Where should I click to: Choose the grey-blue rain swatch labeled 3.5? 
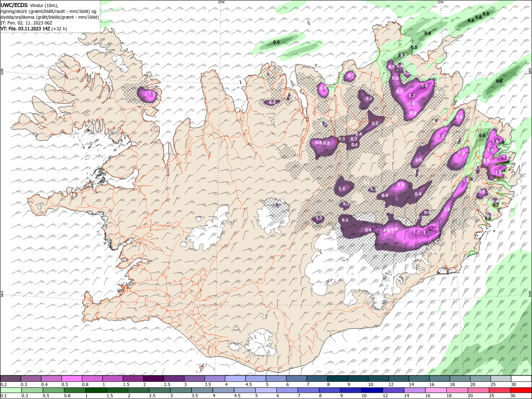[202, 390]
